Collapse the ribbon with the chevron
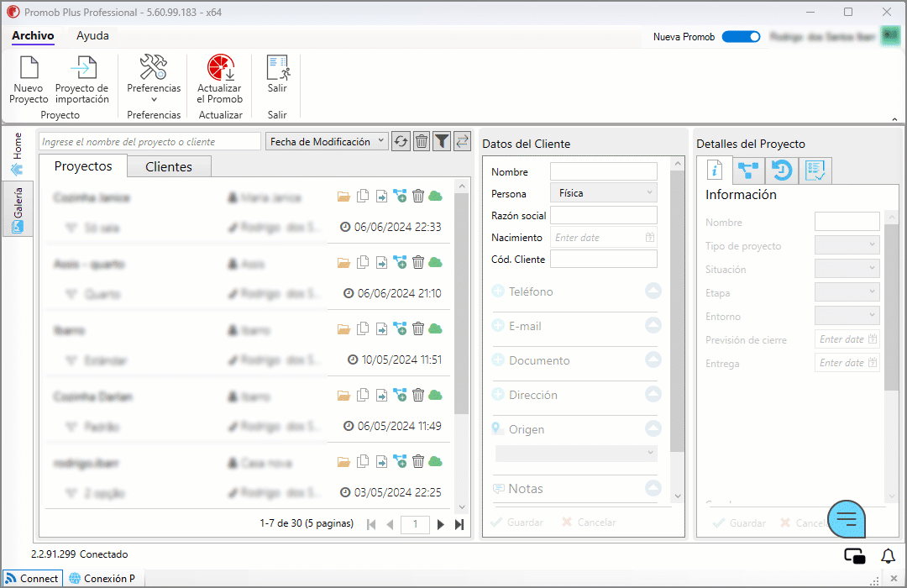The height and width of the screenshot is (588, 907). click(894, 119)
